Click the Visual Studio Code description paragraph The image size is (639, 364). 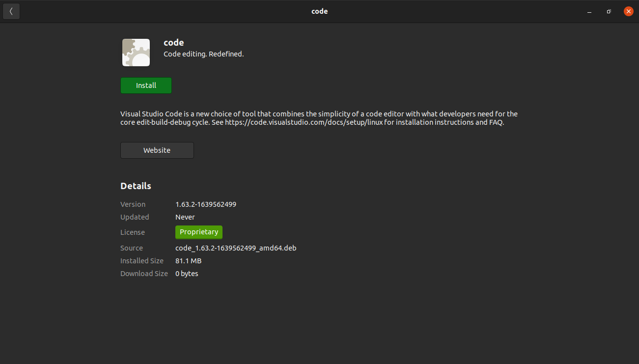point(319,118)
